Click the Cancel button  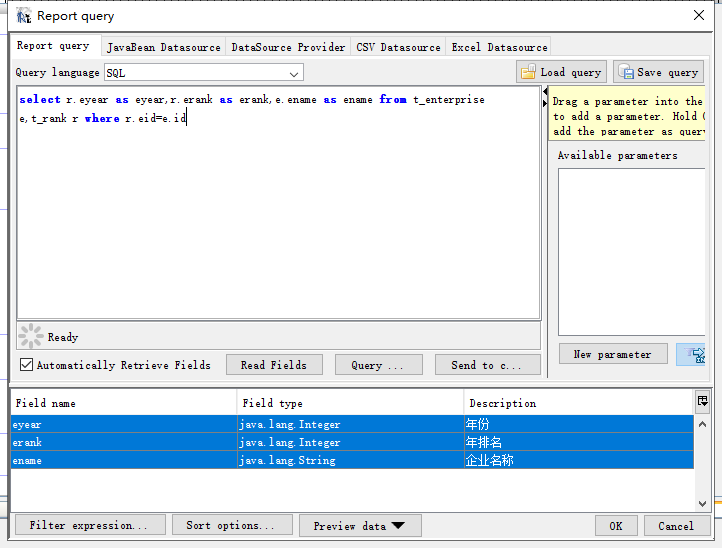click(x=675, y=526)
